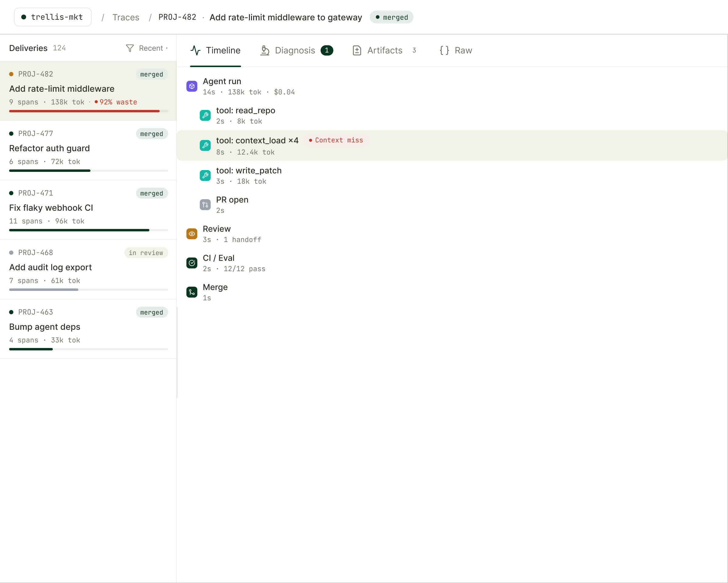Switch to the Diagnosis tab

[x=297, y=50]
